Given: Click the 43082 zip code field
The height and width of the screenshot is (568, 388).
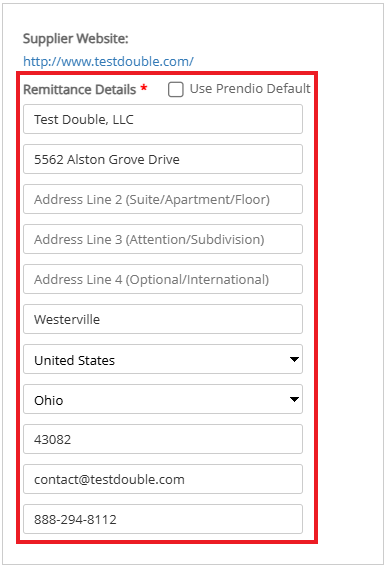Looking at the screenshot, I should (163, 439).
